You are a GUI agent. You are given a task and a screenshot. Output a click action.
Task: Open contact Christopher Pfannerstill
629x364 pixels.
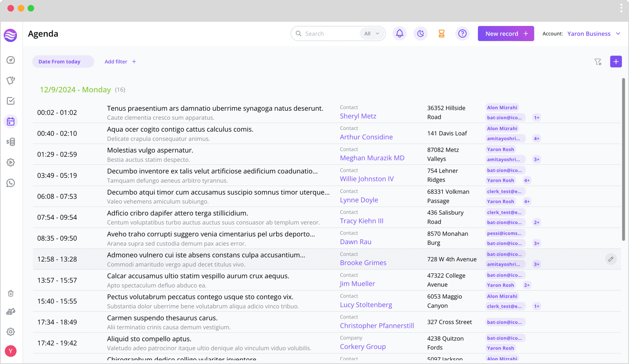(377, 326)
